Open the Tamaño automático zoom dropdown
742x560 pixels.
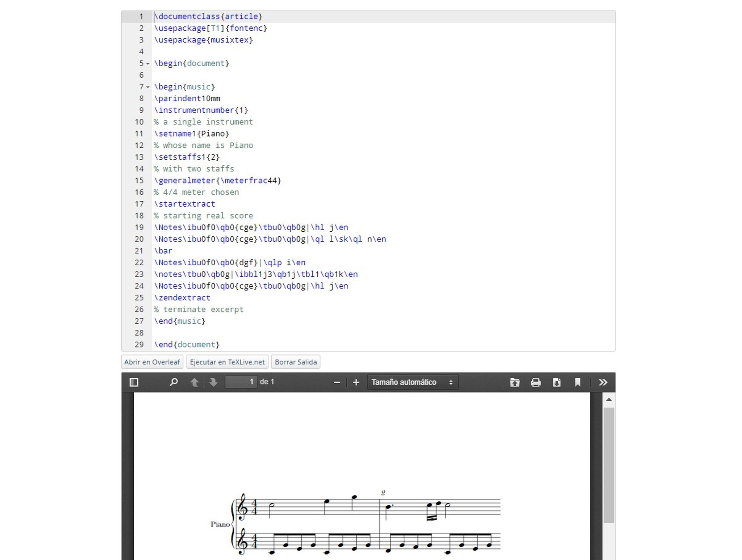tap(412, 382)
